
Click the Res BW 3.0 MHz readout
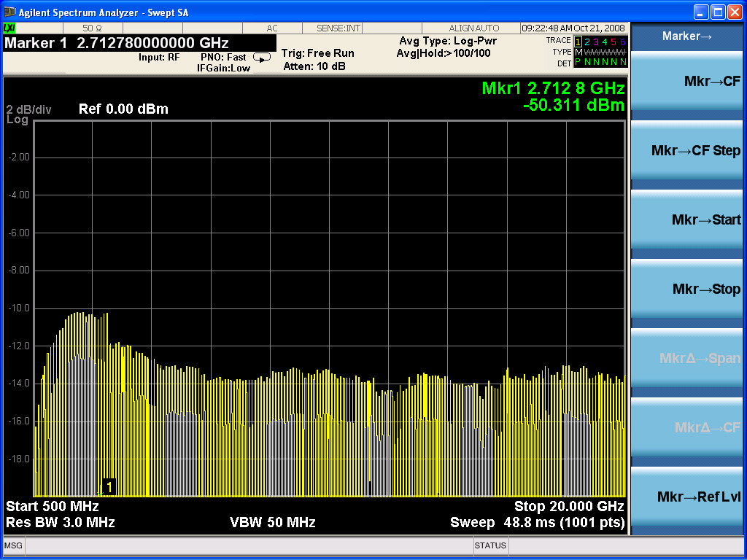click(x=61, y=522)
